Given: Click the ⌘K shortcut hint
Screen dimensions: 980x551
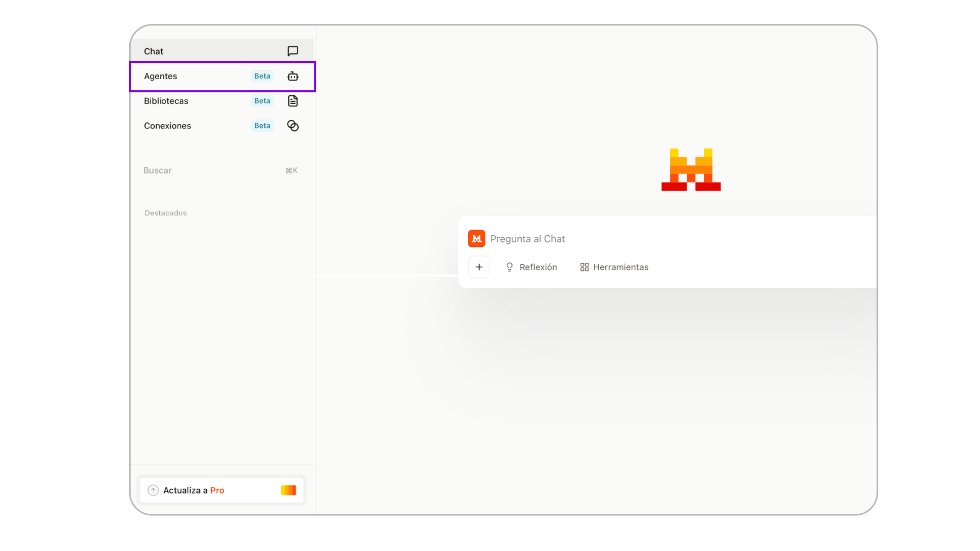Looking at the screenshot, I should coord(291,170).
